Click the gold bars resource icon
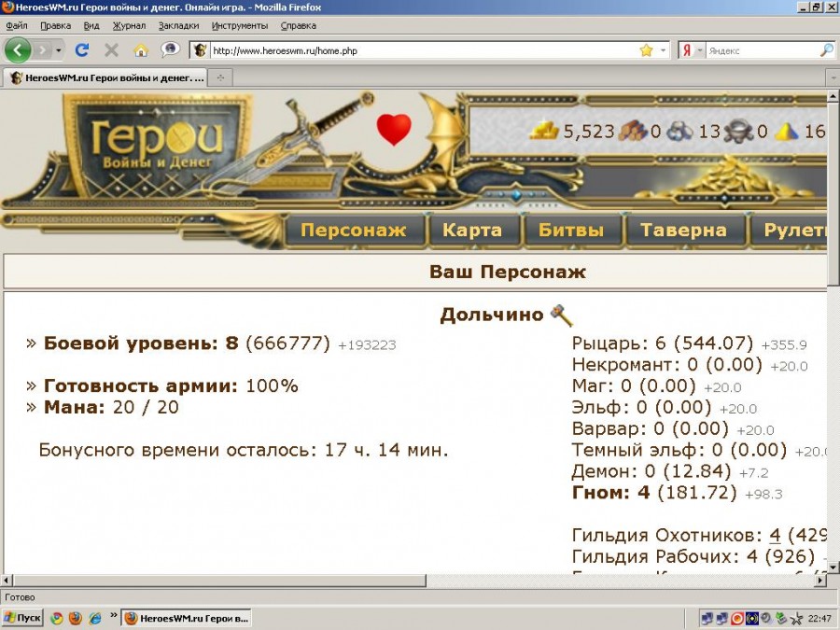Viewport: 840px width, 630px height. point(544,130)
